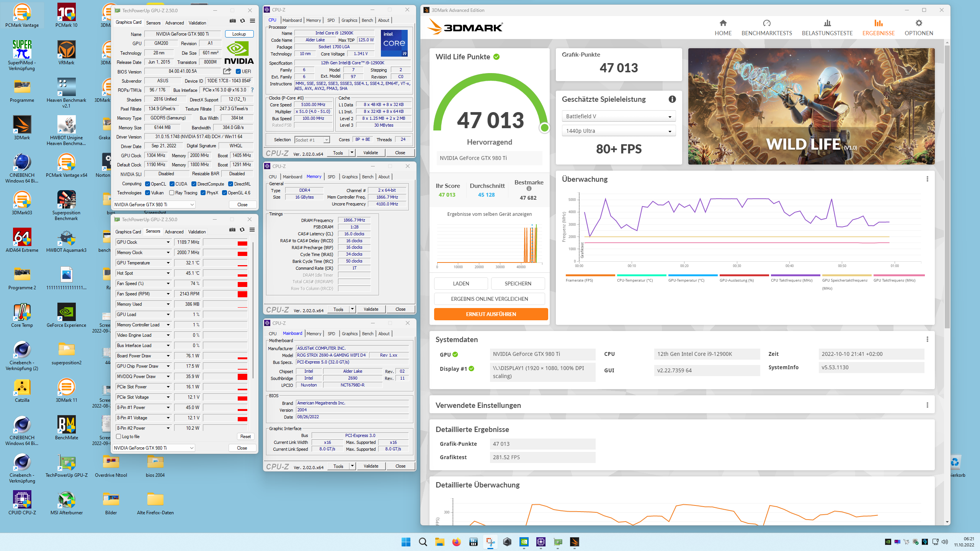The height and width of the screenshot is (551, 980).
Task: Open the Verwendete Einstellungen three-dot menu
Action: (927, 405)
